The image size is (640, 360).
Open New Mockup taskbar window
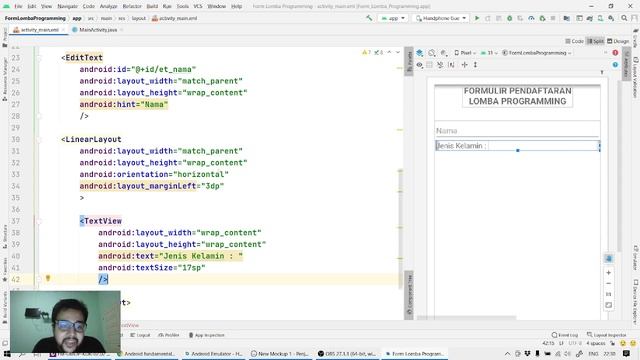[x=280, y=353]
